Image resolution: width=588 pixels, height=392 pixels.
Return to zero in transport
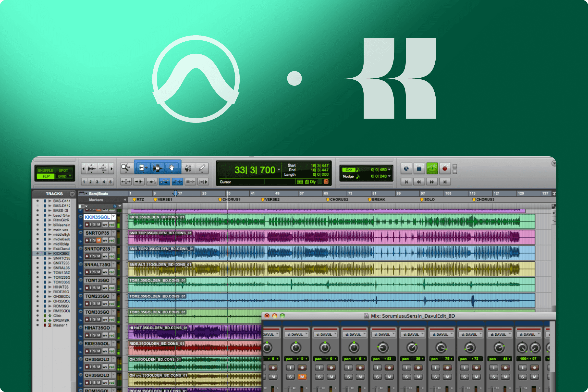coord(406,182)
